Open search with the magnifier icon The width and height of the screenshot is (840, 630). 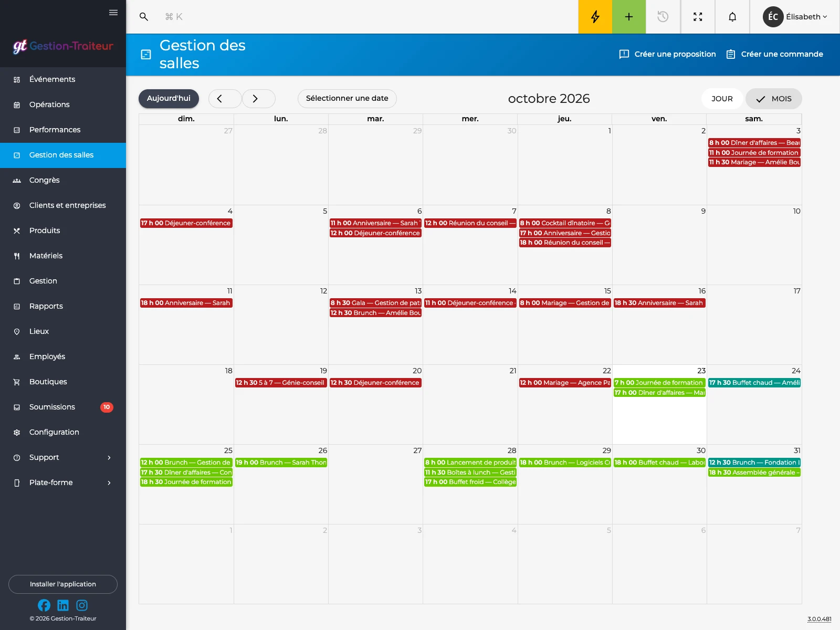[x=144, y=17]
